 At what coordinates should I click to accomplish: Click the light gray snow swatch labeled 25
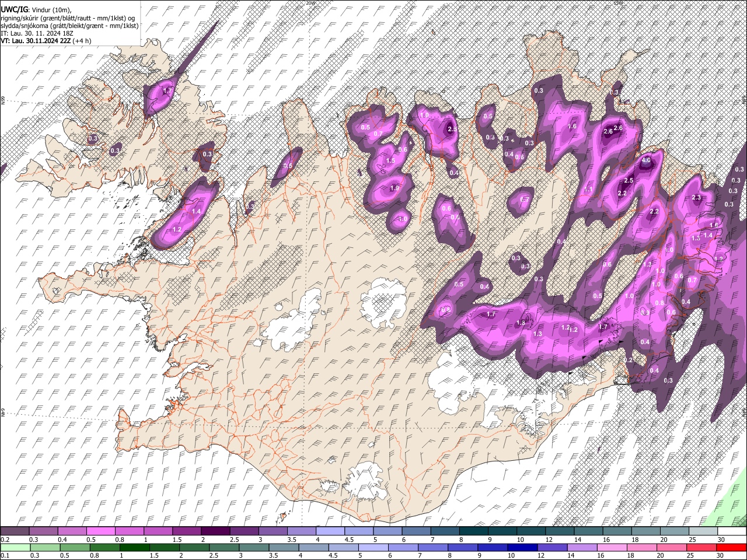pyautogui.click(x=703, y=531)
